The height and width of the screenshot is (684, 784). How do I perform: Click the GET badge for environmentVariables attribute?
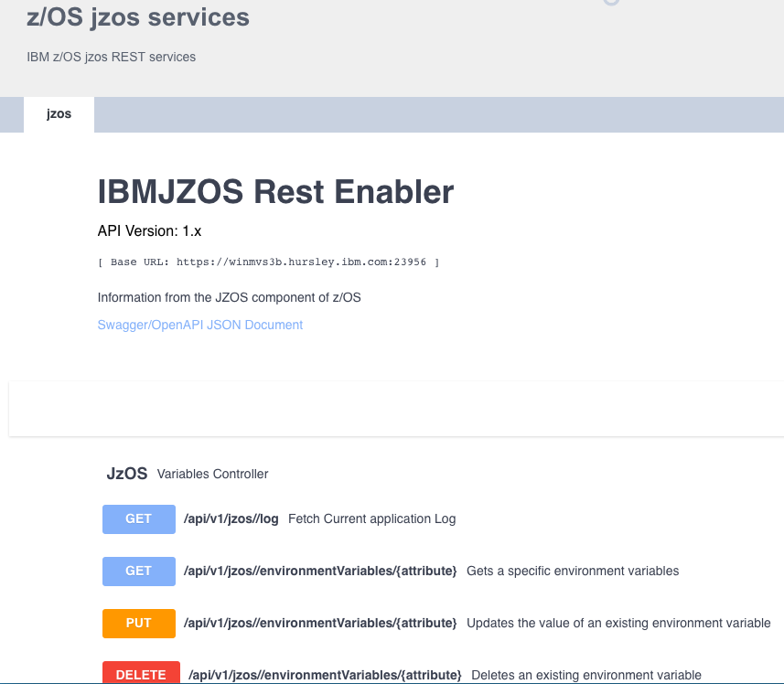(x=139, y=572)
